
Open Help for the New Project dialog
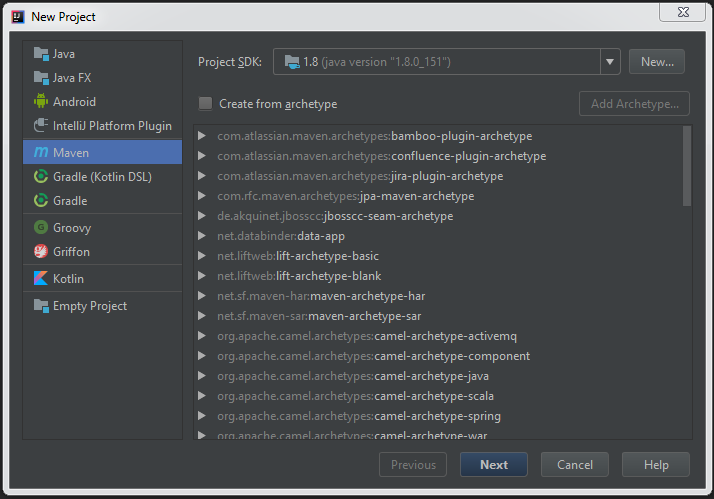pyautogui.click(x=656, y=464)
